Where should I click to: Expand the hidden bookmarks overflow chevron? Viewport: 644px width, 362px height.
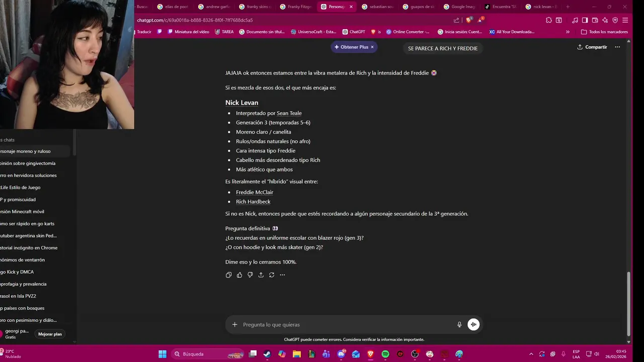point(568,32)
